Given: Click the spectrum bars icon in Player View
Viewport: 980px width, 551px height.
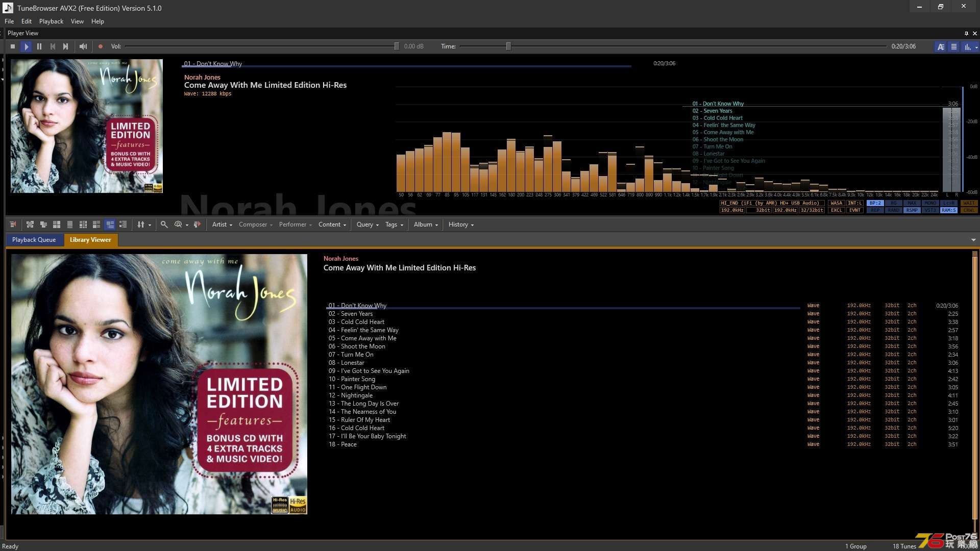Looking at the screenshot, I should pyautogui.click(x=967, y=46).
